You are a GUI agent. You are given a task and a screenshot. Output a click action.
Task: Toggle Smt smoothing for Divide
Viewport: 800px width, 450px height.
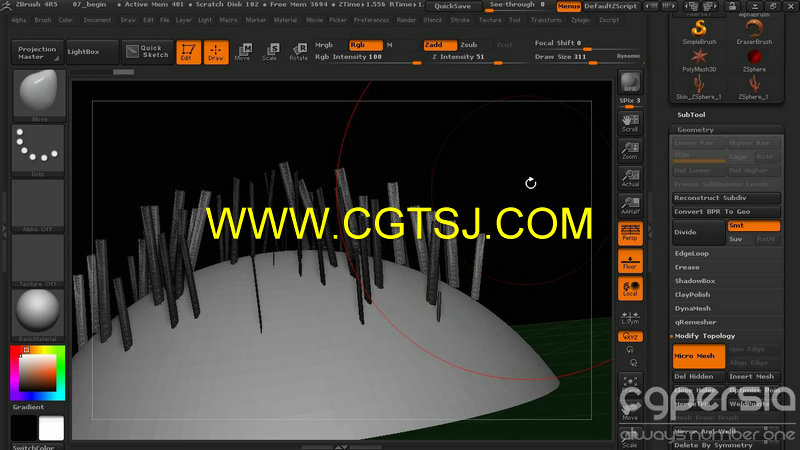coord(754,226)
